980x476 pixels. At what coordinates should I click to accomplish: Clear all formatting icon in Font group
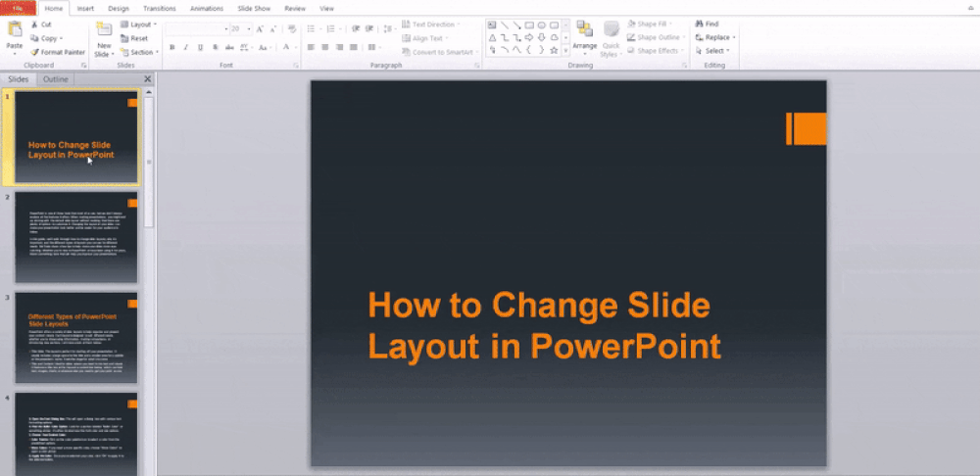(292, 28)
